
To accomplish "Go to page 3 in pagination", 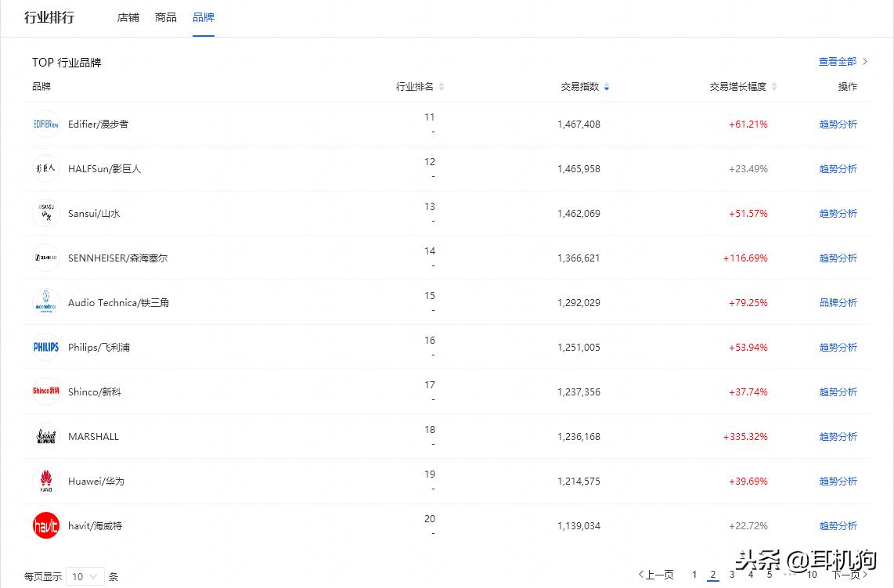I will 732,575.
